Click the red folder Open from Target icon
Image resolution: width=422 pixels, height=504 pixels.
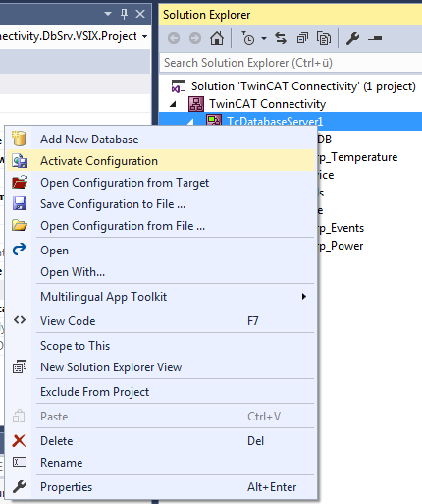point(20,182)
